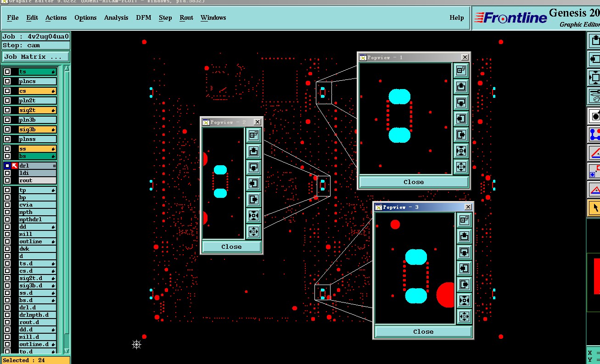This screenshot has width=600, height=364.
Task: Zoom in using inward arrows in Popview 2
Action: pyautogui.click(x=253, y=215)
